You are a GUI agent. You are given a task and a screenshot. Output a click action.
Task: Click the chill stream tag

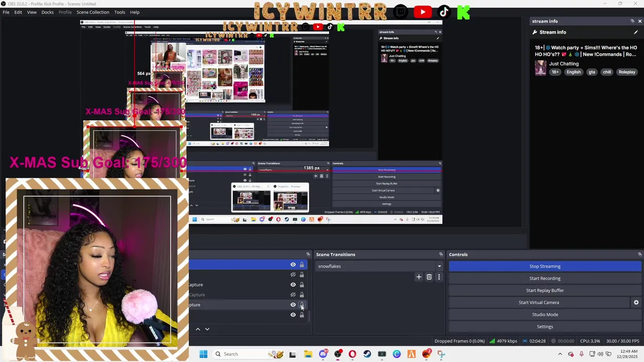click(x=607, y=72)
